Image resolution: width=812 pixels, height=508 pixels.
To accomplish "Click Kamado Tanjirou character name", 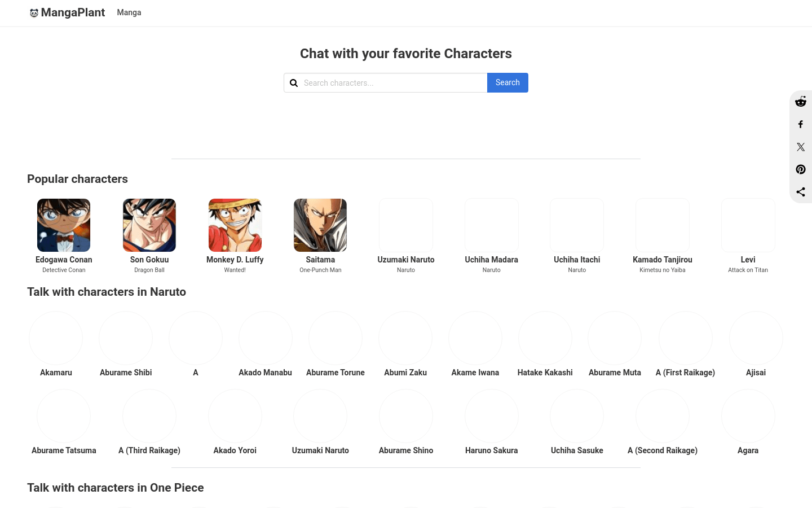I will (x=663, y=260).
